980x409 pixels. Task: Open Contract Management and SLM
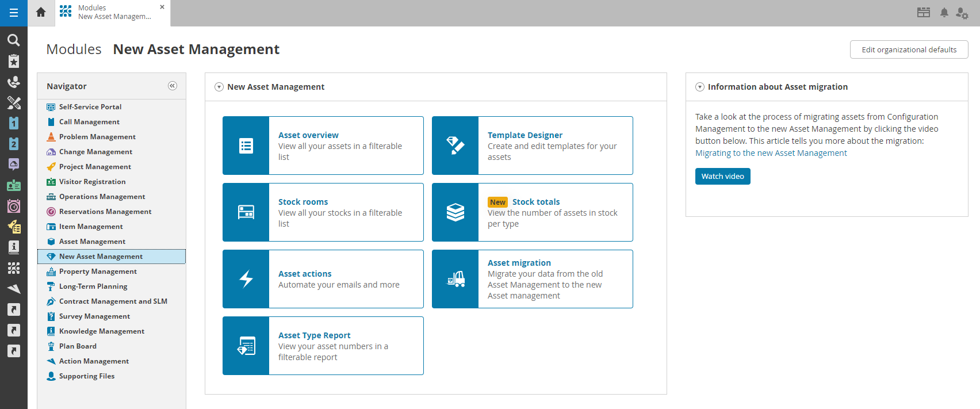click(113, 301)
